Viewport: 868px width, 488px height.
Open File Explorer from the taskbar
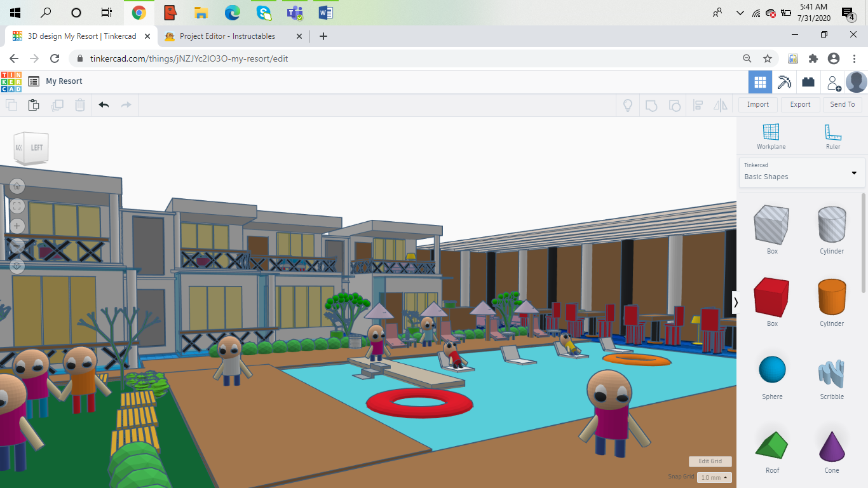(x=201, y=13)
